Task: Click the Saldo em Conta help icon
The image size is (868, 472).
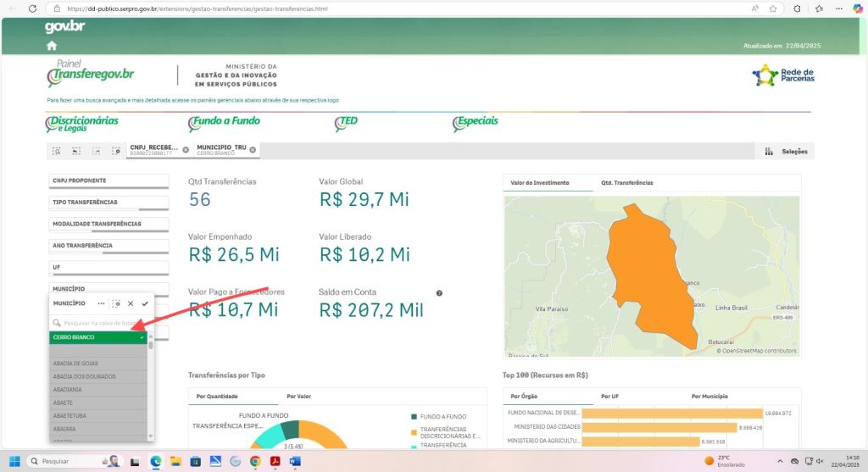Action: [439, 293]
